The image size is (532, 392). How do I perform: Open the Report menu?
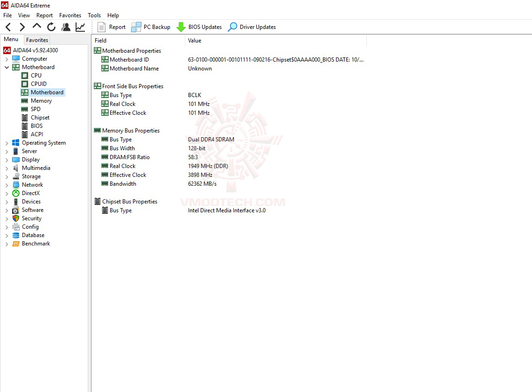[x=44, y=15]
